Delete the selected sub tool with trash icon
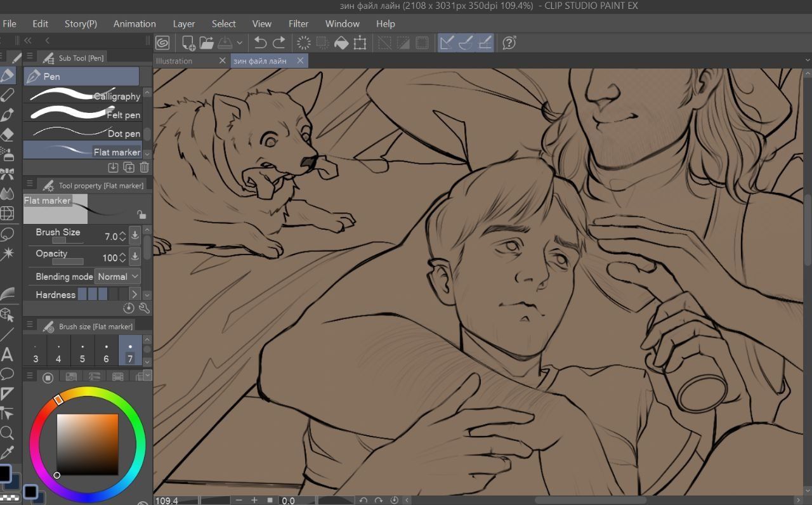812x505 pixels. (144, 167)
